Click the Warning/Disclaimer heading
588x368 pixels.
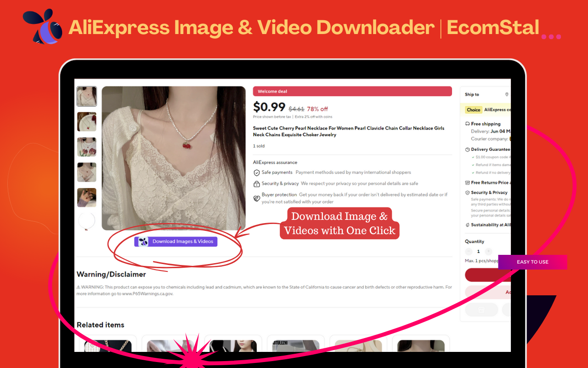click(111, 274)
